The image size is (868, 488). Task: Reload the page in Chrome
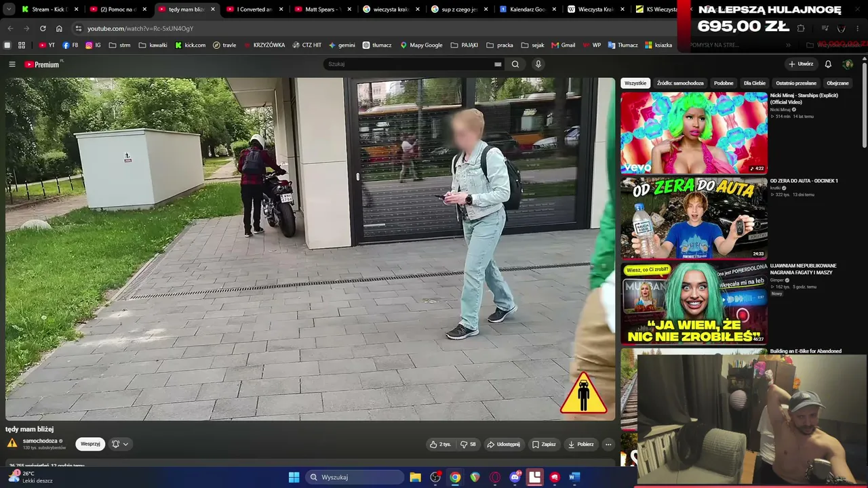point(43,28)
